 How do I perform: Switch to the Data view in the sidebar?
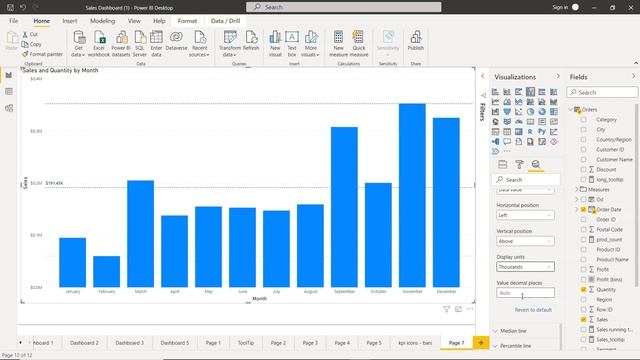[9, 92]
